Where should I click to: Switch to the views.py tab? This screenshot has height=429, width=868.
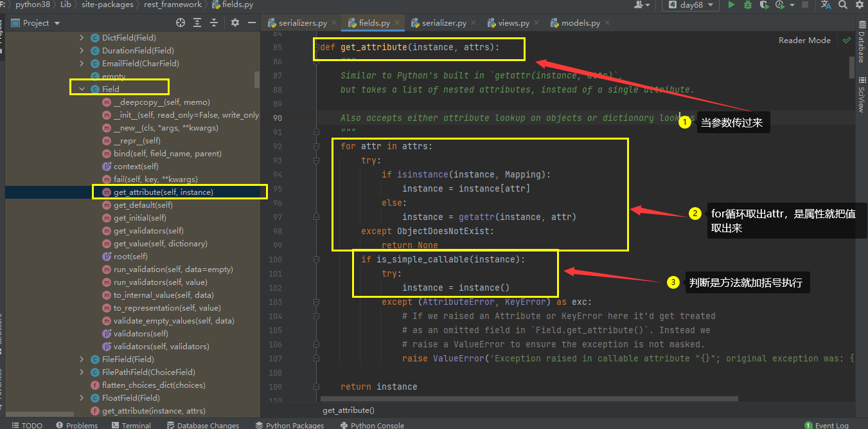(512, 23)
